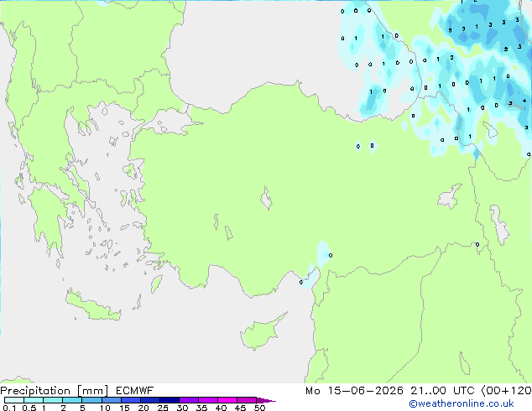Click the 5–10 mm legend swatch
Image resolution: width=532 pixels, height=411 pixels.
point(91,400)
